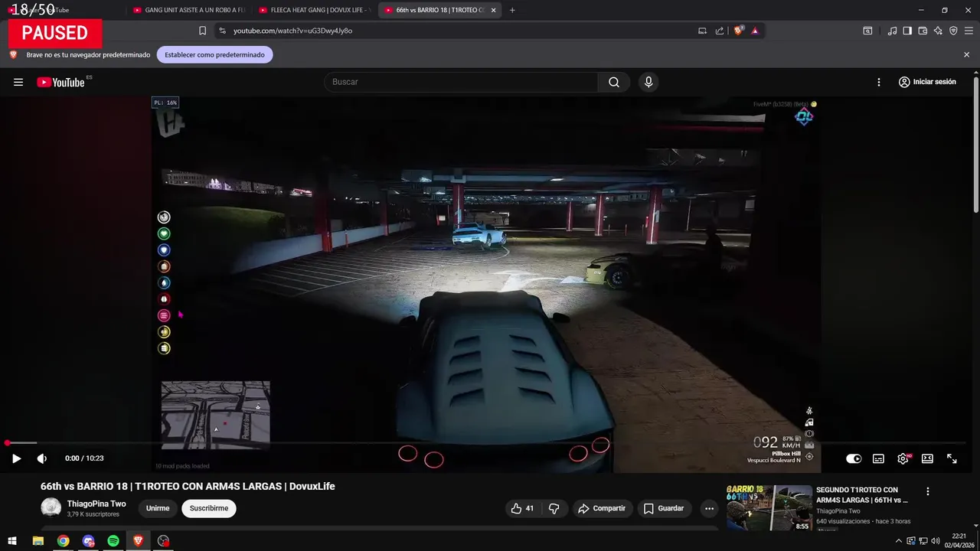
Task: Switch to GANG UNIT ASISTE browser tab
Action: 188,10
